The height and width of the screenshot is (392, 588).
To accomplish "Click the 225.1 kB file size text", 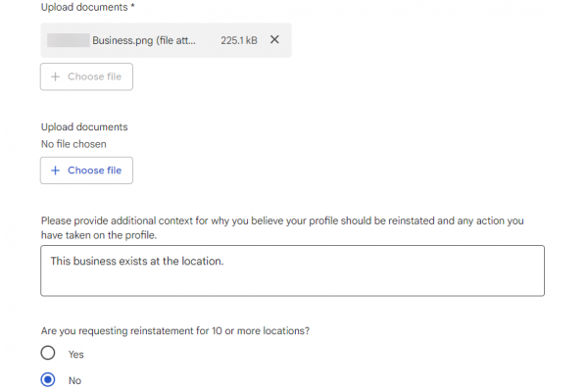I will (239, 40).
